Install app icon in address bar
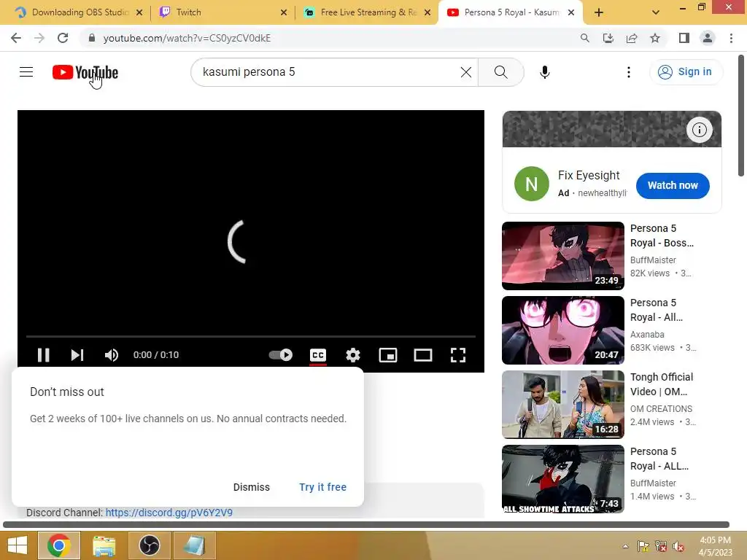Viewport: 747px width, 560px height. tap(608, 38)
